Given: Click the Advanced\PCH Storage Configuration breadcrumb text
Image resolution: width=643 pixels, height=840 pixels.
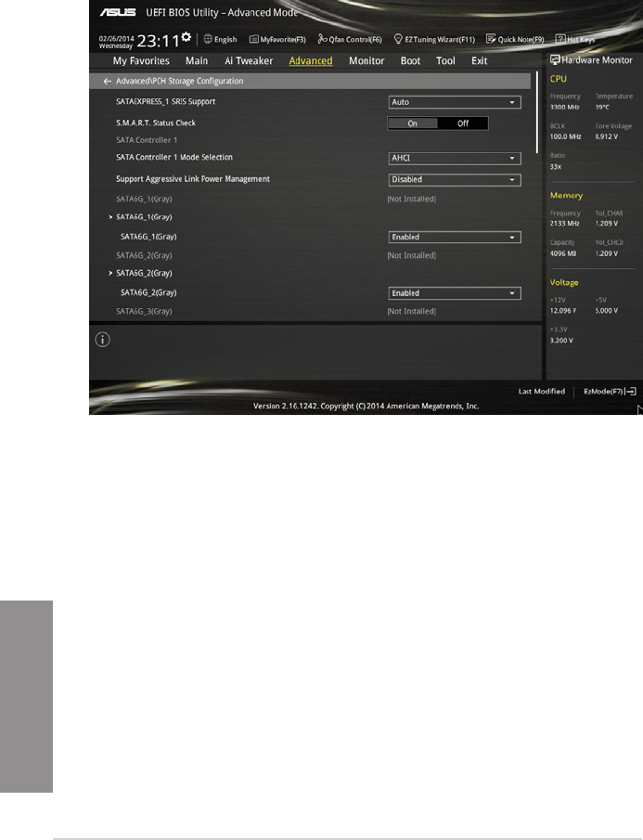Looking at the screenshot, I should pyautogui.click(x=179, y=82).
